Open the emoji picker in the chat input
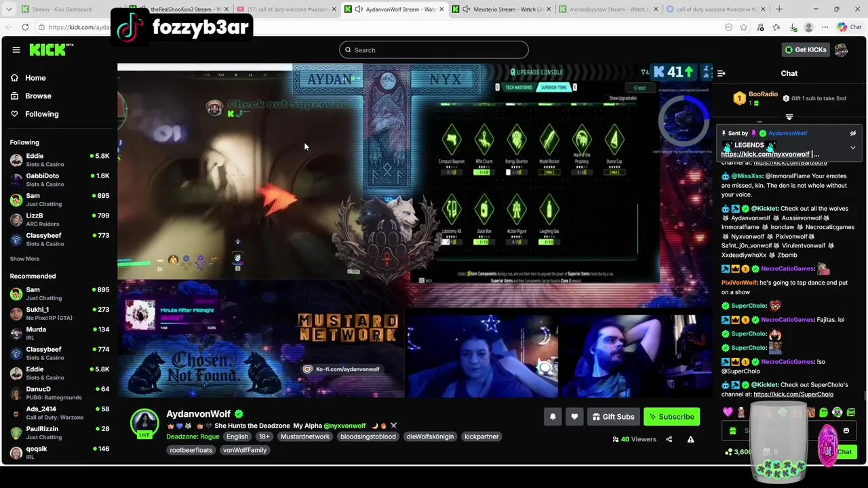Image resolution: width=868 pixels, height=488 pixels. coord(846,430)
